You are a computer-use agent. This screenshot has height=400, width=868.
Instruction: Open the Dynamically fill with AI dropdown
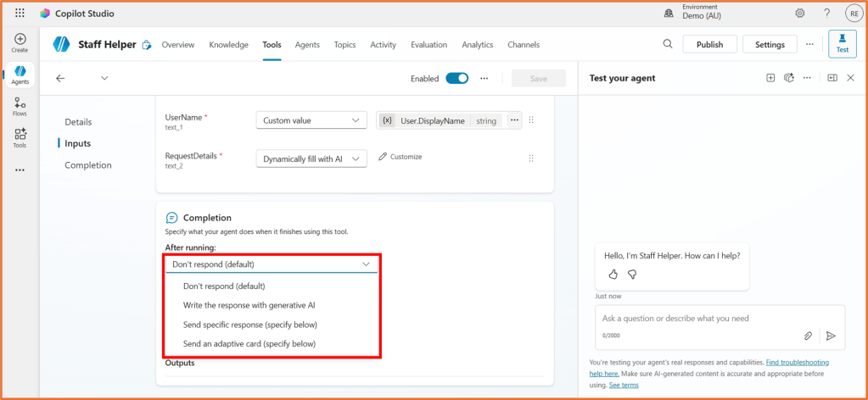pos(311,158)
